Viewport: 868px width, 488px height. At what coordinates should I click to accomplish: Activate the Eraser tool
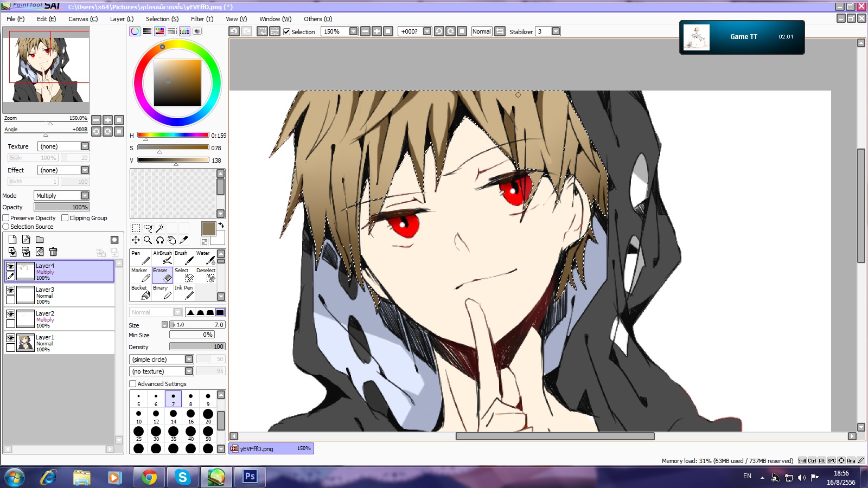tap(162, 275)
